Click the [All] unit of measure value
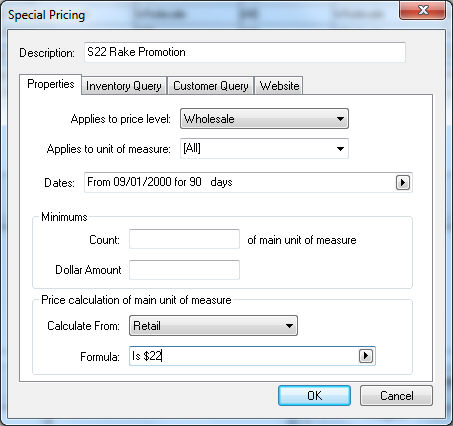This screenshot has height=426, width=453. [192, 148]
